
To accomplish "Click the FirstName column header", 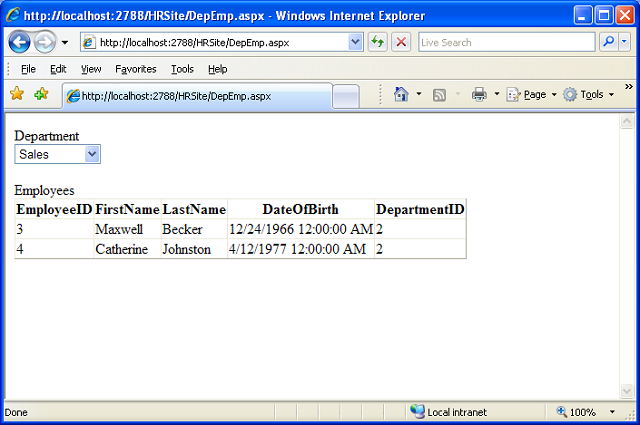I will pyautogui.click(x=127, y=209).
